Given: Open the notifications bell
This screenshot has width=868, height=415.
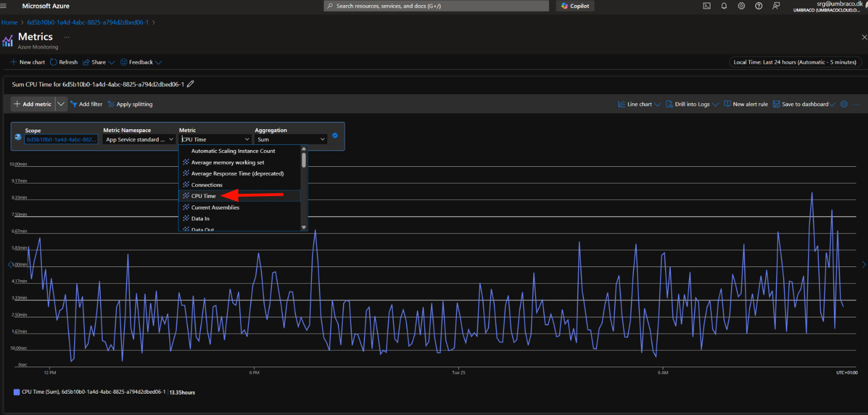Looking at the screenshot, I should (724, 6).
